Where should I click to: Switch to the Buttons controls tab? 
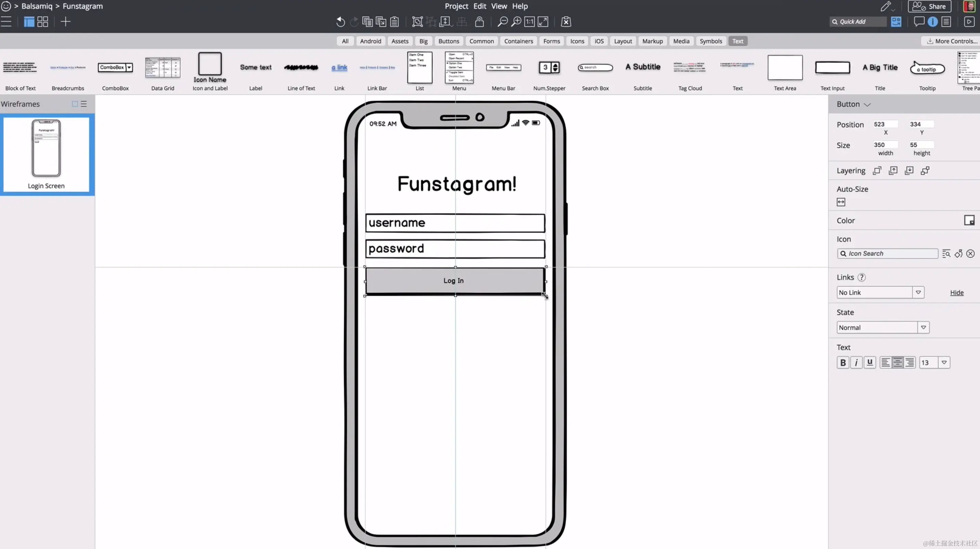449,41
